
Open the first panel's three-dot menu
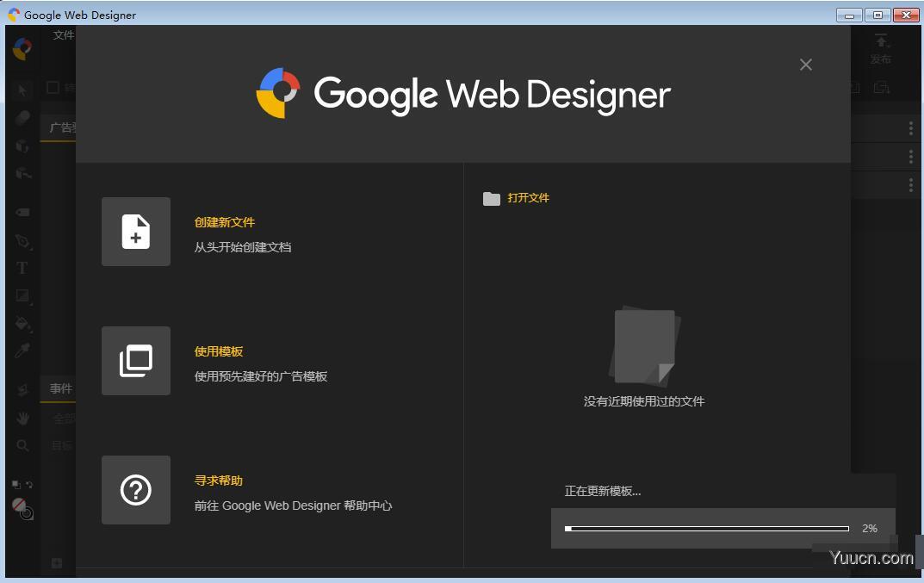pos(911,128)
